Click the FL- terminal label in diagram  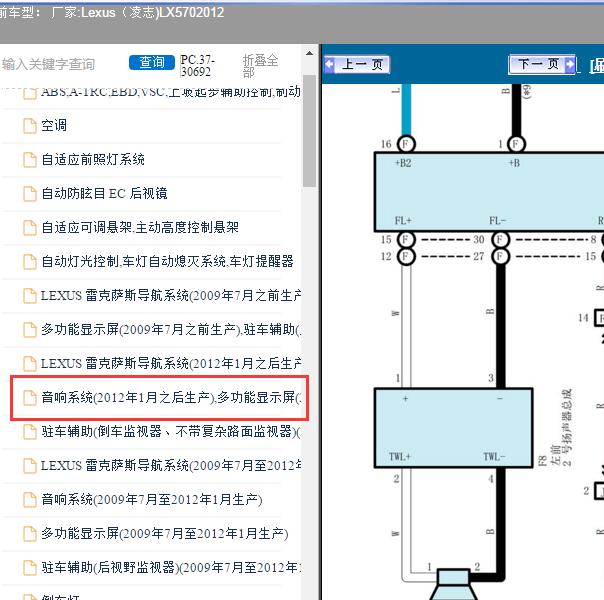(497, 221)
